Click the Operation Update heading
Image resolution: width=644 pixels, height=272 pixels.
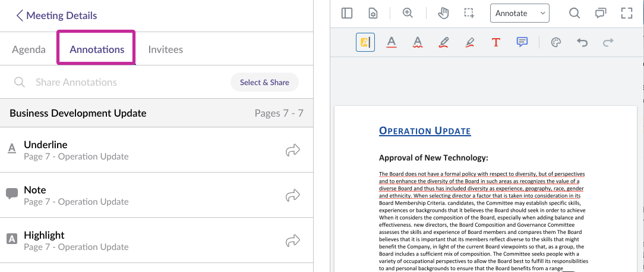point(425,131)
